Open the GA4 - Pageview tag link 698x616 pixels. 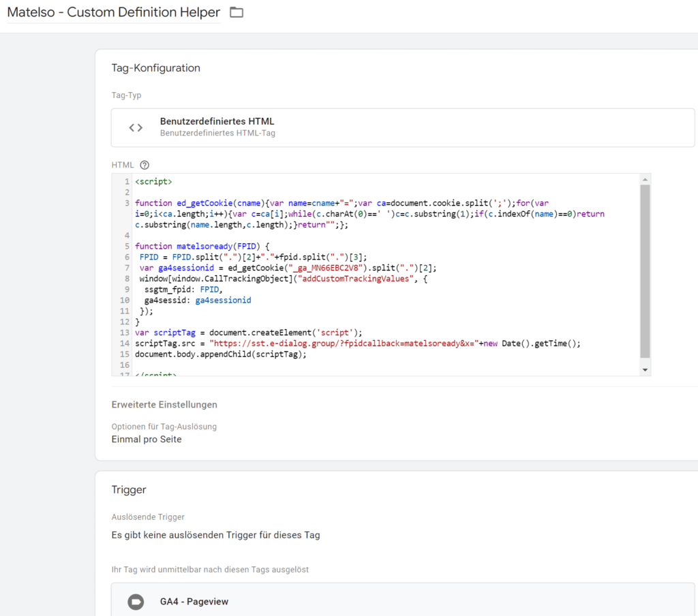pyautogui.click(x=194, y=602)
